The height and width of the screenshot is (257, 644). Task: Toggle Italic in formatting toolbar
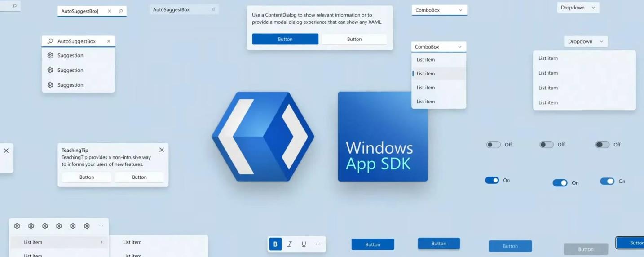(x=290, y=244)
